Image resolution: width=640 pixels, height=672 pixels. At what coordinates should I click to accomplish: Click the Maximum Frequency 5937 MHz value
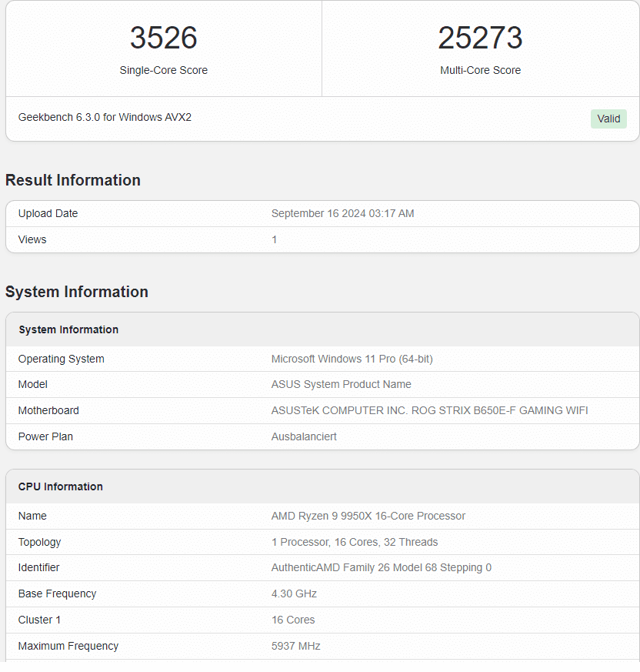tap(295, 646)
